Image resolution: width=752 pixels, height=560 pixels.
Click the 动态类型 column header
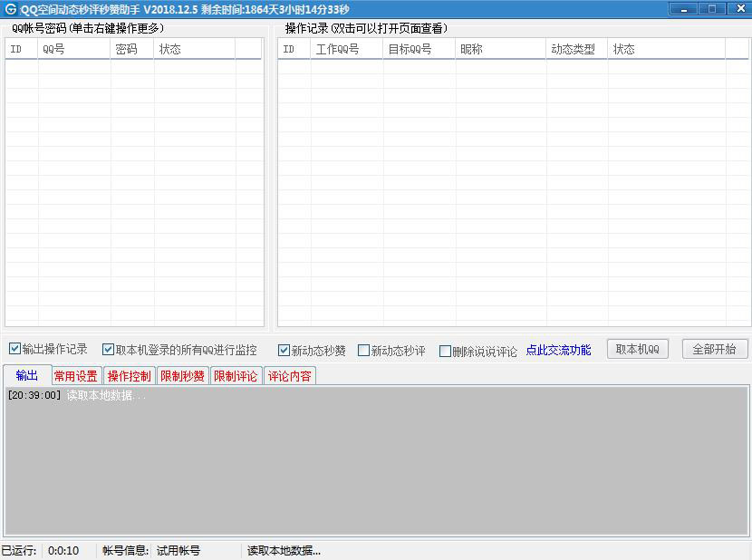[x=576, y=49]
